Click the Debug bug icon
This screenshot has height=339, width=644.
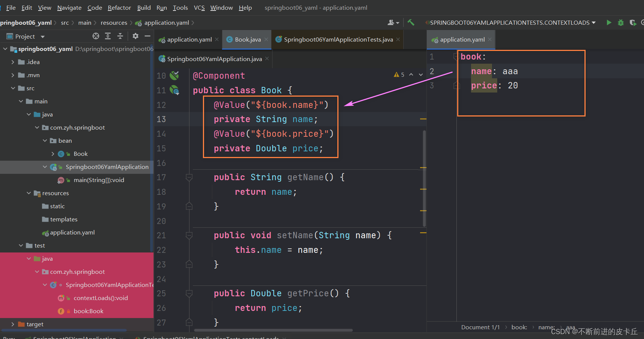tap(621, 22)
